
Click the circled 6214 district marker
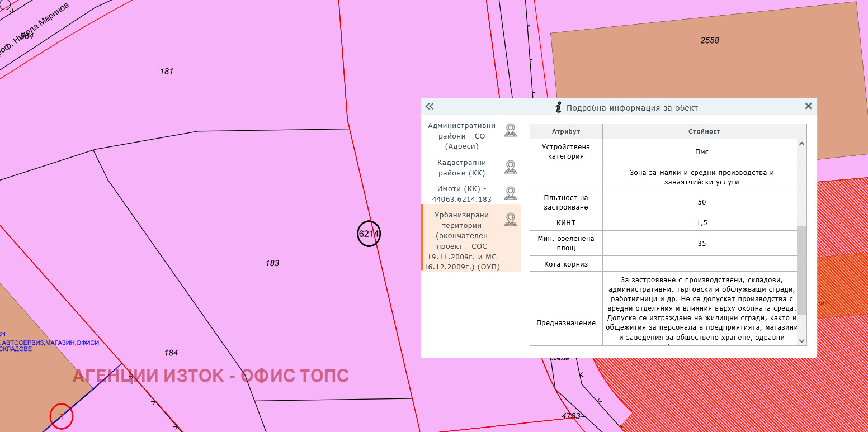[369, 234]
